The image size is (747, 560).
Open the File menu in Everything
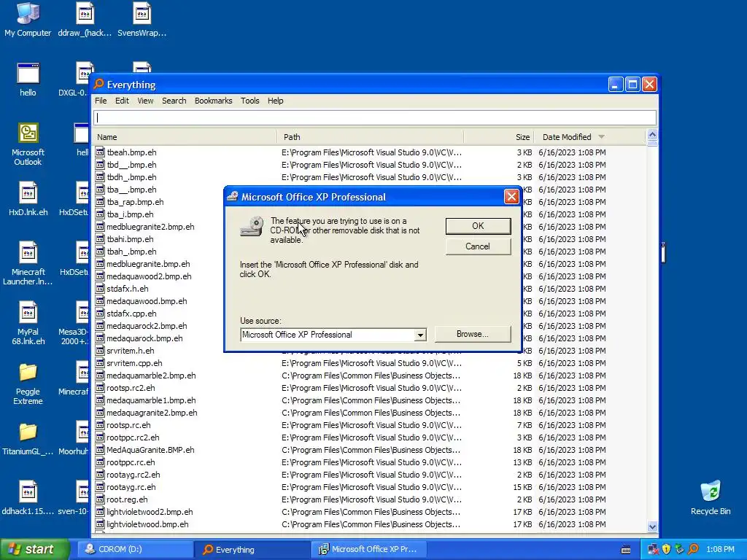(101, 101)
